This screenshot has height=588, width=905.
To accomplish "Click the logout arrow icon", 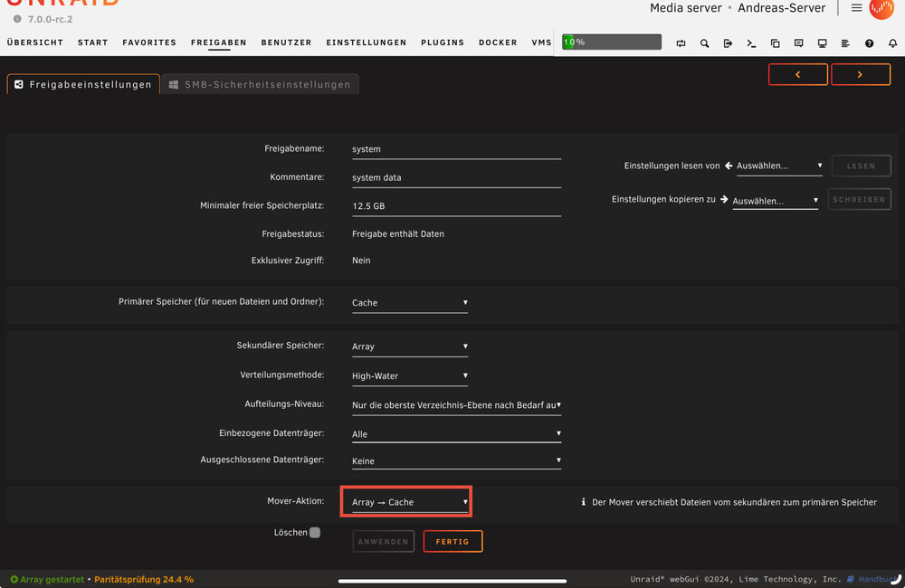I will pos(728,43).
